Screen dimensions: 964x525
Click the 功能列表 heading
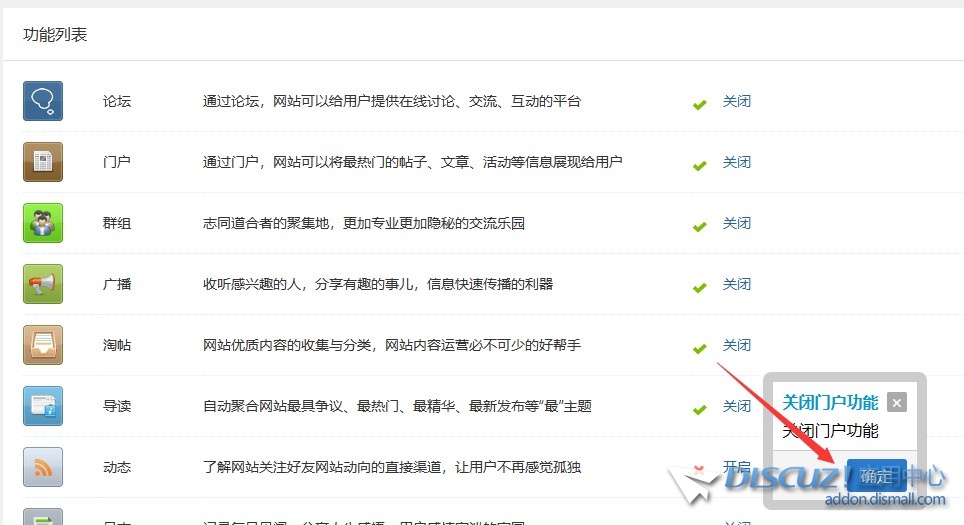click(x=55, y=34)
